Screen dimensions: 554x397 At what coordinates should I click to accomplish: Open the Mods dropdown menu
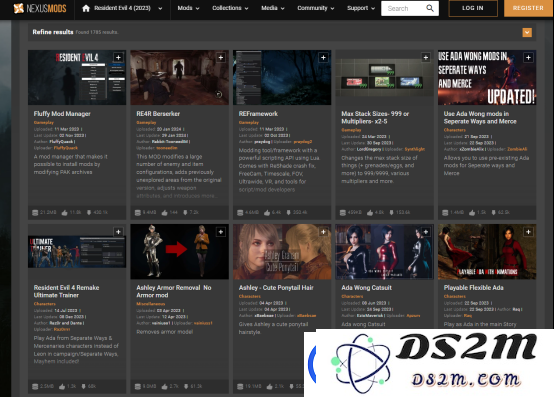(x=188, y=8)
